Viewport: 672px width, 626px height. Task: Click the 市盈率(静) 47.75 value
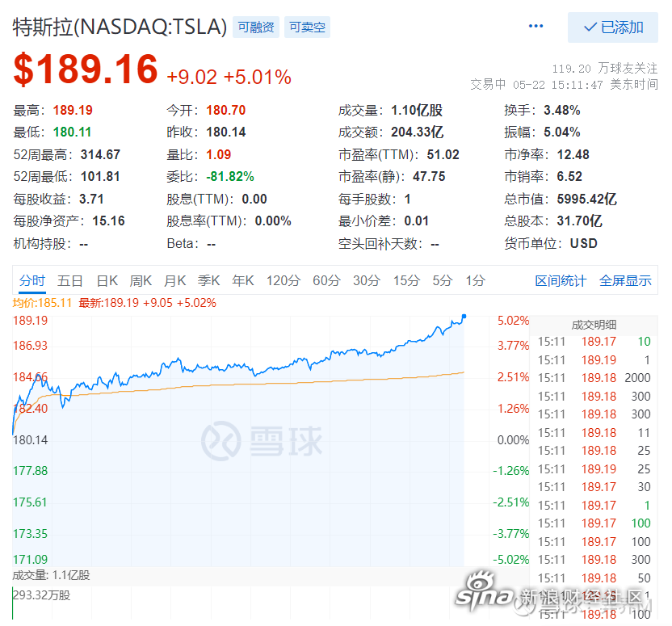[429, 177]
